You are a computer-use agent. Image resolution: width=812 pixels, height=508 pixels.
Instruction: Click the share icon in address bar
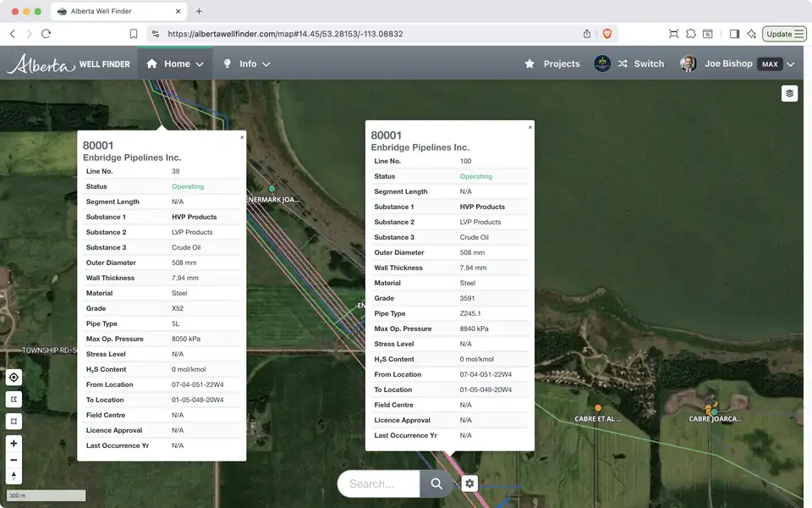pyautogui.click(x=587, y=34)
